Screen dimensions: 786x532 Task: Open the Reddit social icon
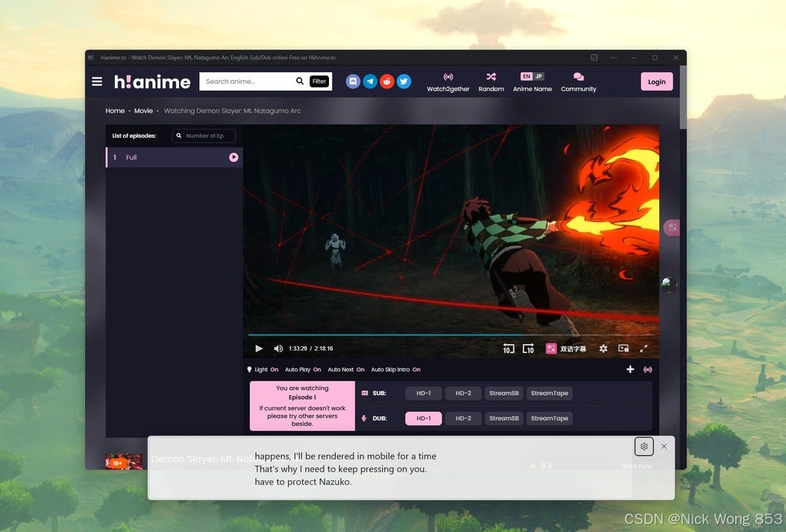(x=387, y=82)
